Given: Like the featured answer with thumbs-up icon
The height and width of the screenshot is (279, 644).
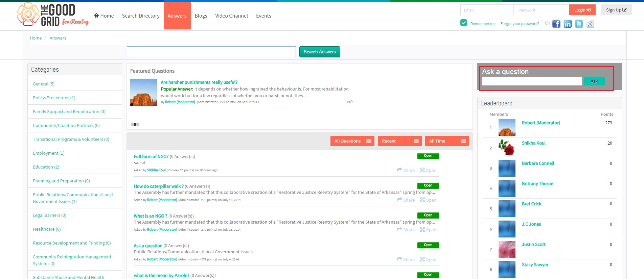Looking at the screenshot, I should point(351,102).
